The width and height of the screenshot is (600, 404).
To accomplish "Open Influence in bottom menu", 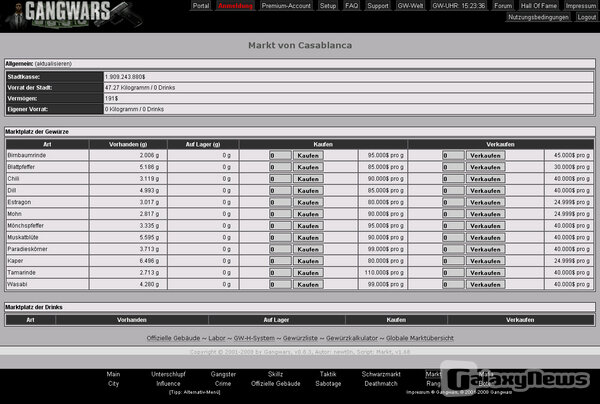I will click(x=168, y=383).
